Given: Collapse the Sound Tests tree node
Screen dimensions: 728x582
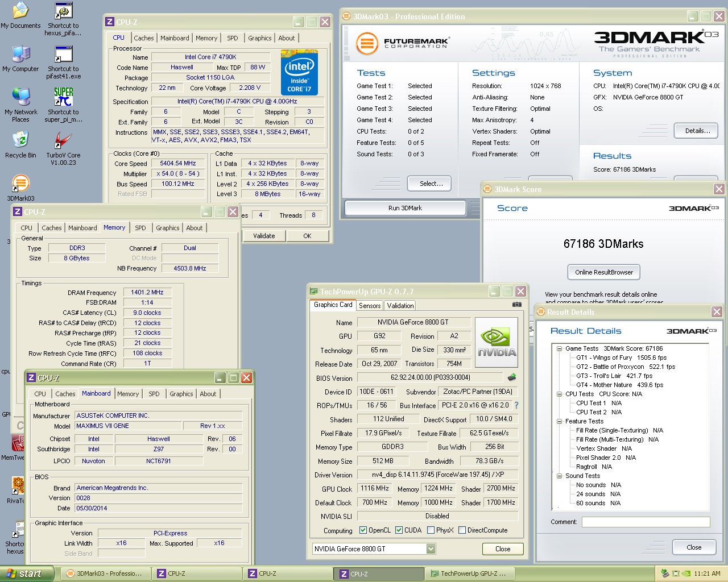Looking at the screenshot, I should click(x=559, y=476).
